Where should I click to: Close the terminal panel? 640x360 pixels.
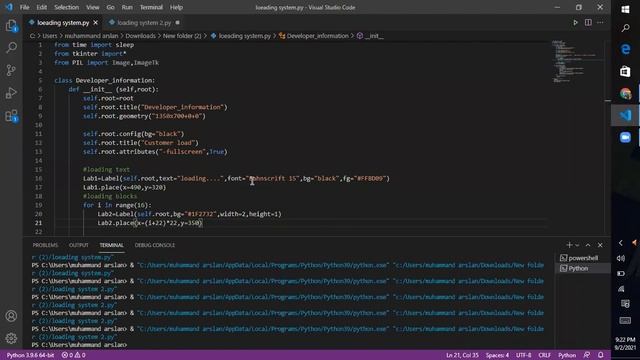[600, 245]
